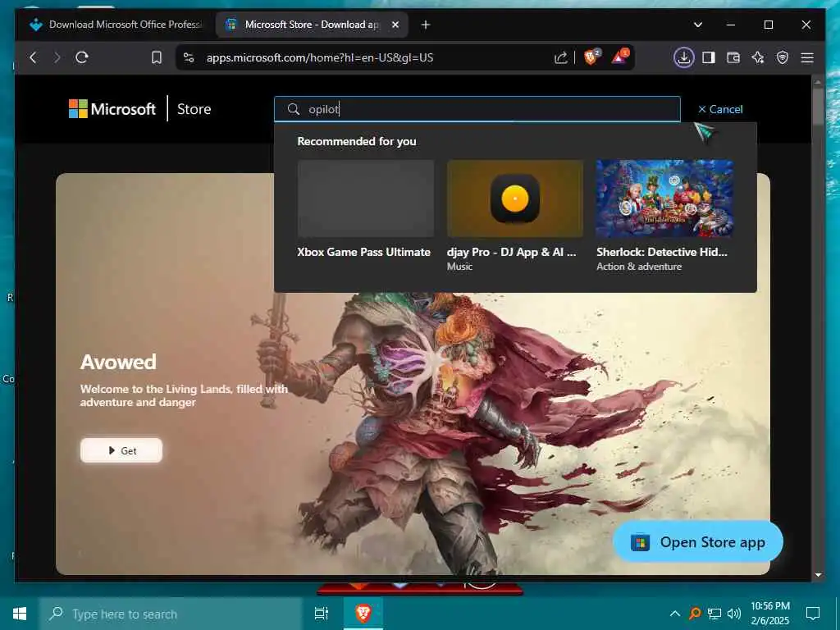840x630 pixels.
Task: Go back using the browser back arrow
Action: pos(33,57)
